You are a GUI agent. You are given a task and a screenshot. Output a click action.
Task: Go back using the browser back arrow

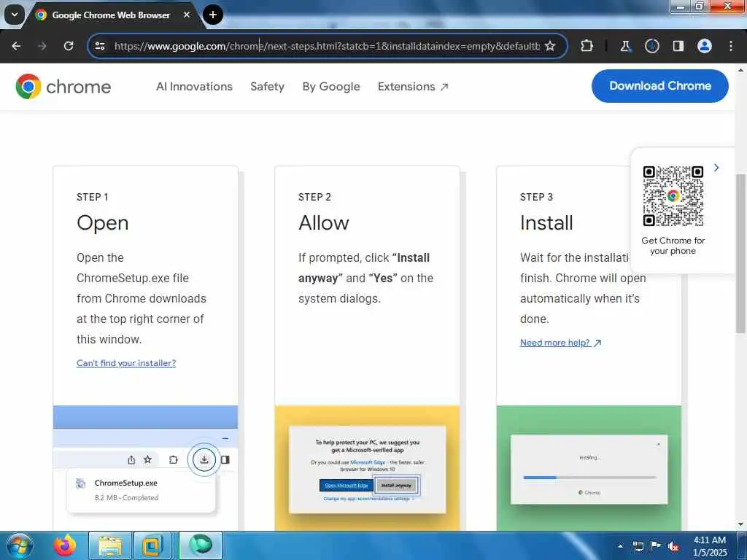tap(16, 46)
